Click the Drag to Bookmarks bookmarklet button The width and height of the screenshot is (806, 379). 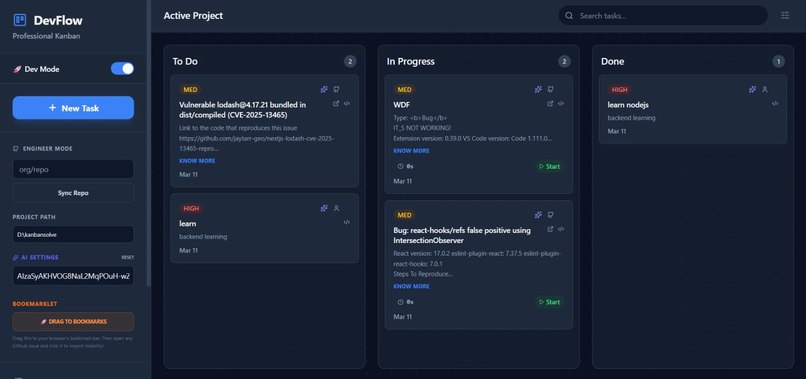(74, 321)
